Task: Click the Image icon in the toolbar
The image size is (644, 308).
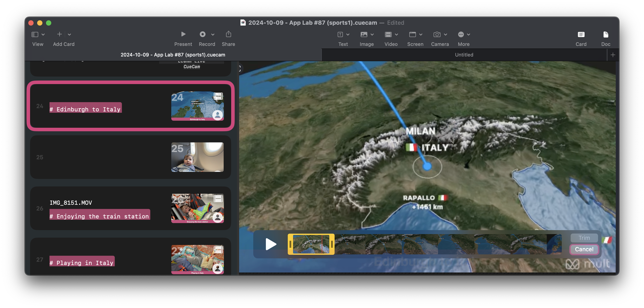Action: tap(364, 34)
